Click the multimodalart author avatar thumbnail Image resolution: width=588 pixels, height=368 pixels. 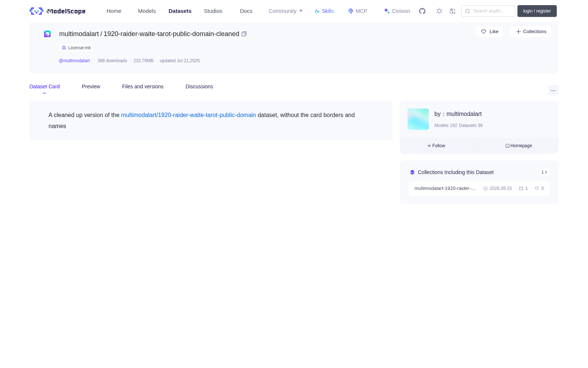[418, 119]
